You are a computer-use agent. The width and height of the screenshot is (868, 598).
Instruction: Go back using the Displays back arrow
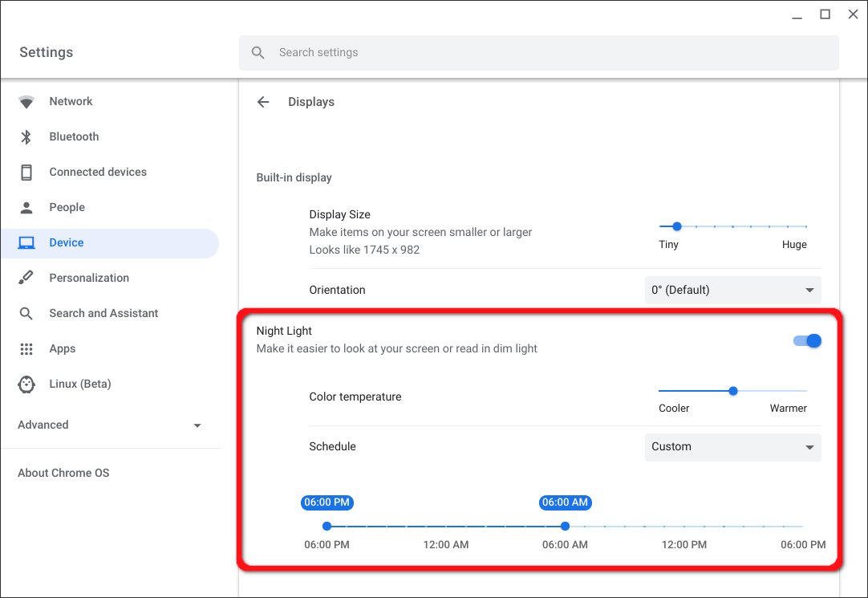click(x=263, y=102)
